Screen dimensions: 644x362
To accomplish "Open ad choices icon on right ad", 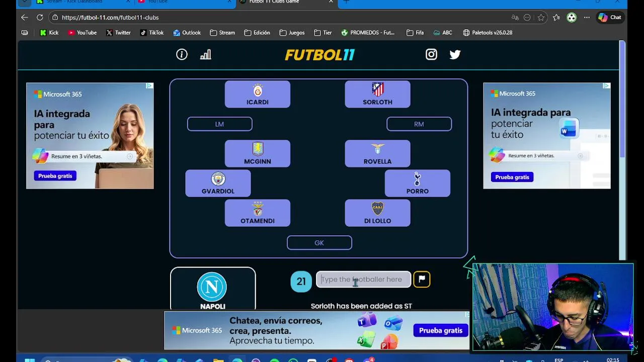I will (606, 86).
